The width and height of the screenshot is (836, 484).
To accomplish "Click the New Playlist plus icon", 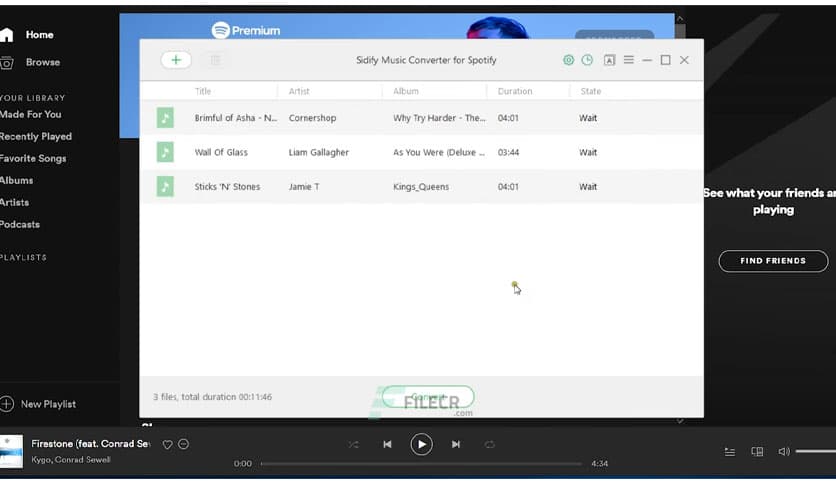I will click(x=6, y=404).
